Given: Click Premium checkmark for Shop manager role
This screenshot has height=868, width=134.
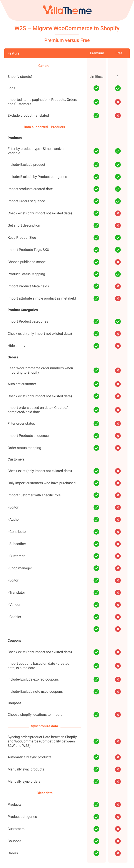Looking at the screenshot, I should coord(96,568).
